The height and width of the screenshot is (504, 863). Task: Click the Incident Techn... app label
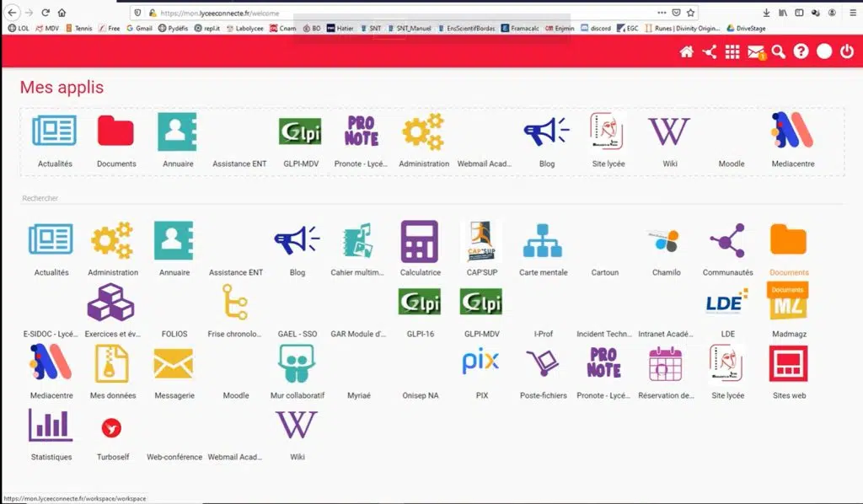[x=604, y=334]
